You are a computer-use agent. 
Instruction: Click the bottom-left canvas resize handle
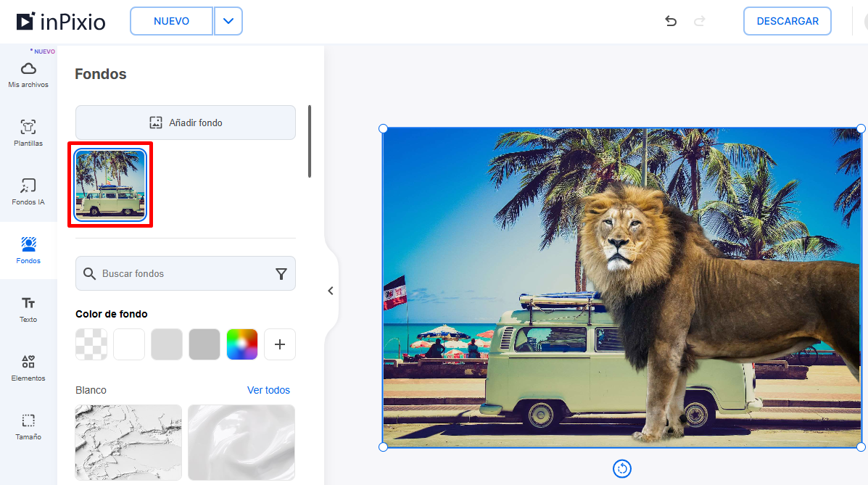click(383, 447)
